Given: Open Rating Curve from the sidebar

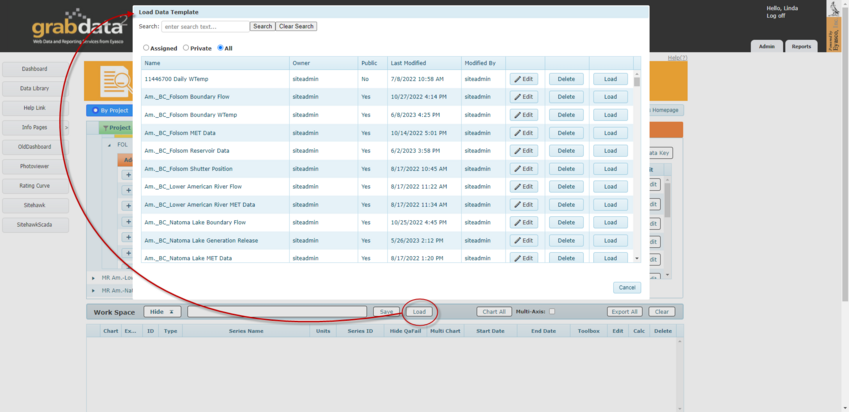Looking at the screenshot, I should (x=35, y=186).
